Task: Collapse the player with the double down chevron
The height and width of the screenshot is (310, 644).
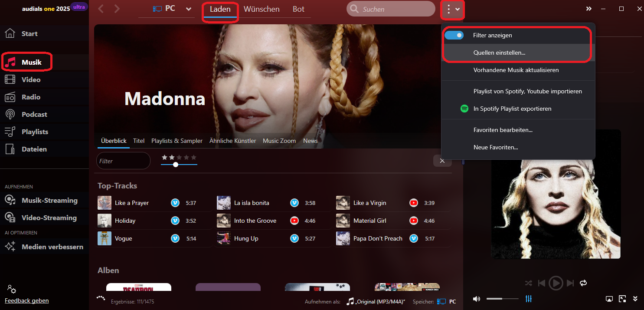Action: pos(635,299)
